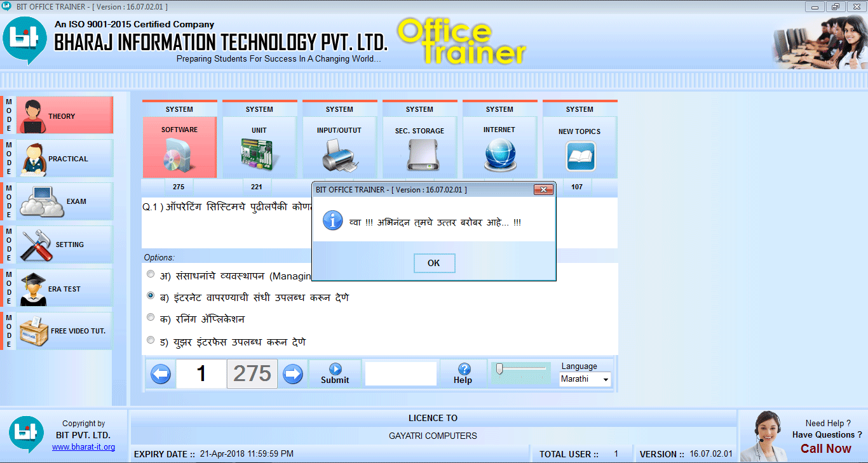Minimize the BIT Office Trainer window
This screenshot has height=463, width=868.
point(815,6)
